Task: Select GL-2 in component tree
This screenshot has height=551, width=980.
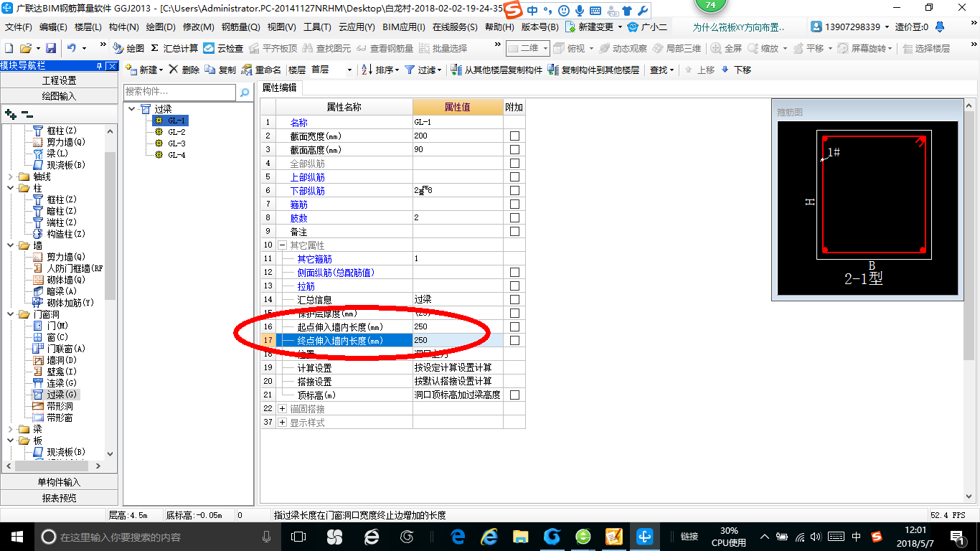Action: [x=170, y=132]
